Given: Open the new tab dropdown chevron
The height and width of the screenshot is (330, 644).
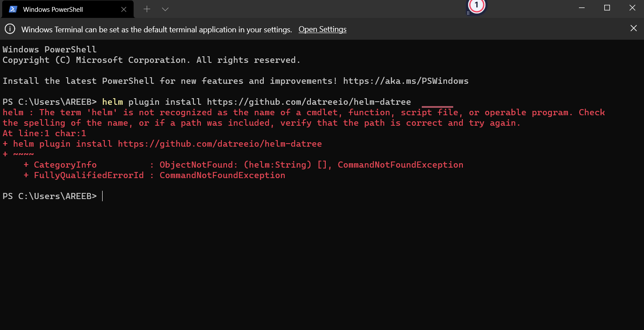Looking at the screenshot, I should pyautogui.click(x=165, y=9).
